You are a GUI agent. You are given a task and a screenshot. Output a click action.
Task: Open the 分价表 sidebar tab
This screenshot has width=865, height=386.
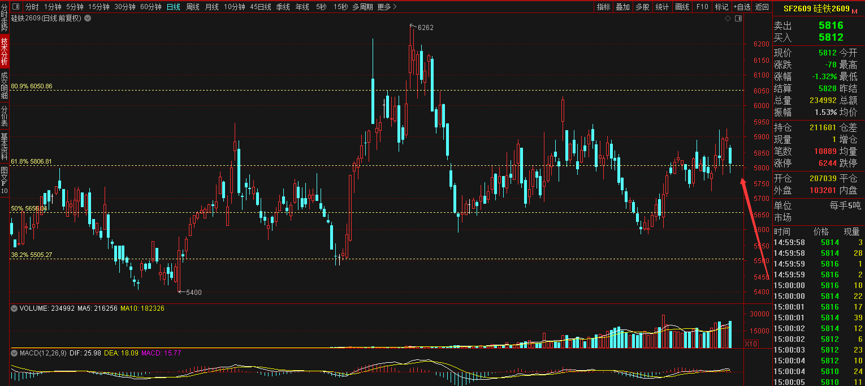[4, 115]
